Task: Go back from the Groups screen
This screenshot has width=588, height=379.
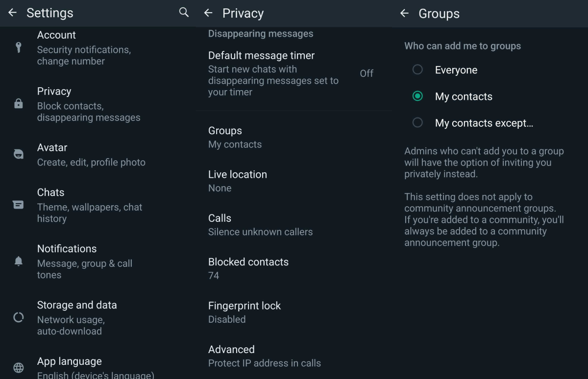Action: (404, 13)
